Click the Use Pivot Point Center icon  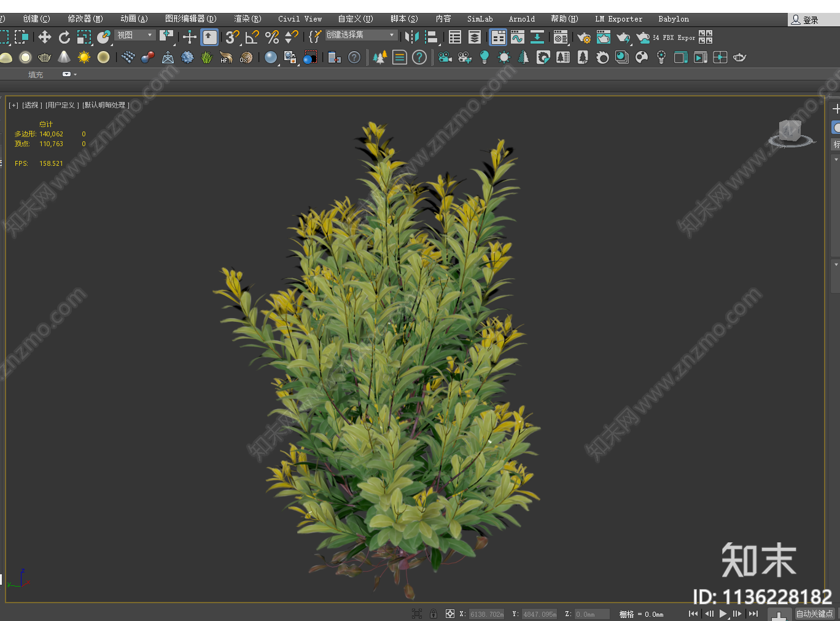click(x=166, y=36)
